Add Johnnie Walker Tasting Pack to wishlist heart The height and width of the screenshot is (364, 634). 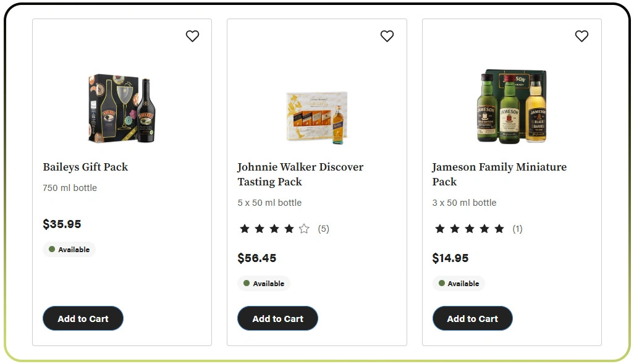(x=387, y=36)
